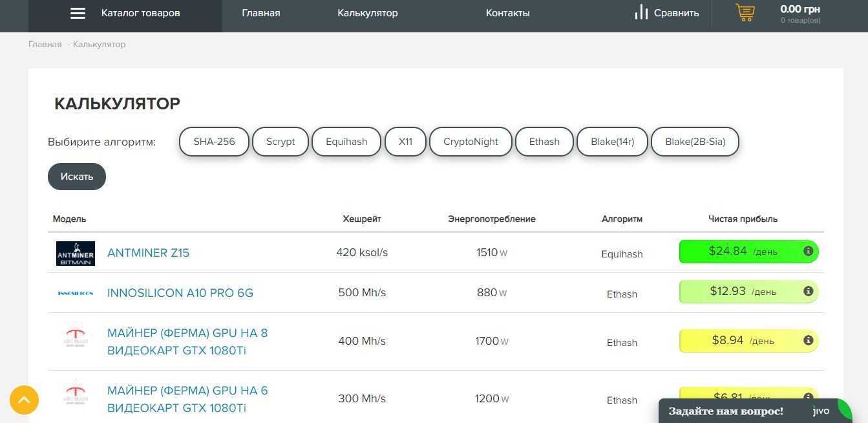Viewport: 868px width, 423px height.
Task: Click the 0.00 грн cart total
Action: (800, 9)
